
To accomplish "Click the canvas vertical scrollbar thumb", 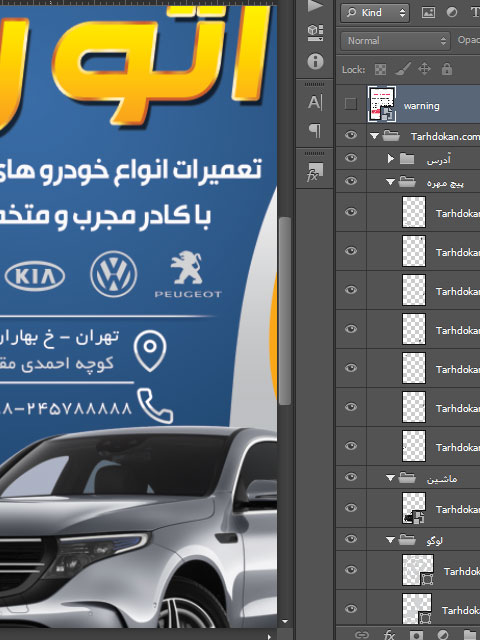I will point(285,310).
